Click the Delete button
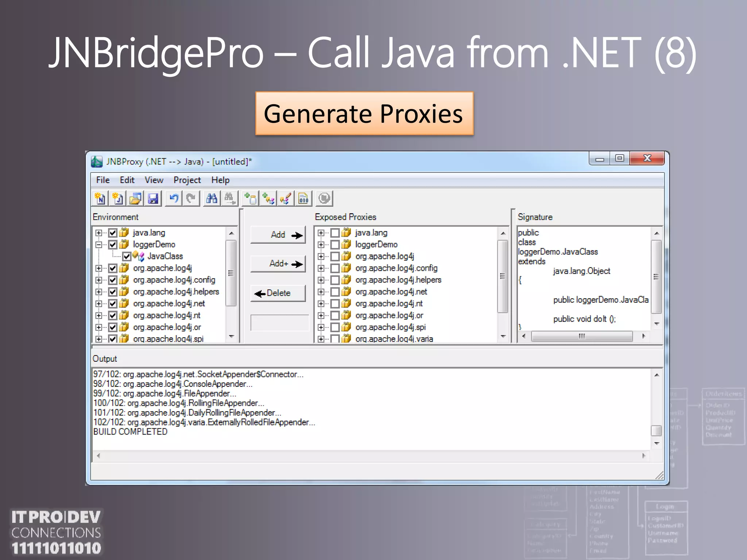The image size is (747, 560). point(278,293)
